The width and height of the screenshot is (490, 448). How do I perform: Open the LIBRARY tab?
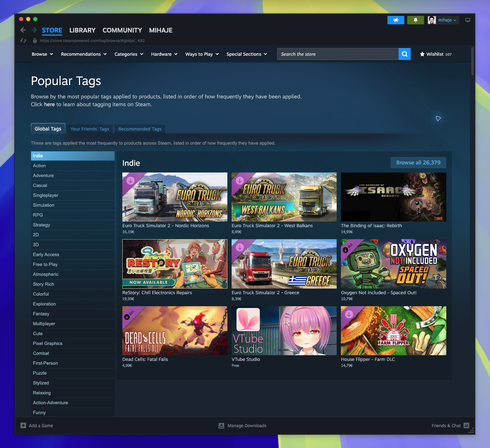[82, 30]
